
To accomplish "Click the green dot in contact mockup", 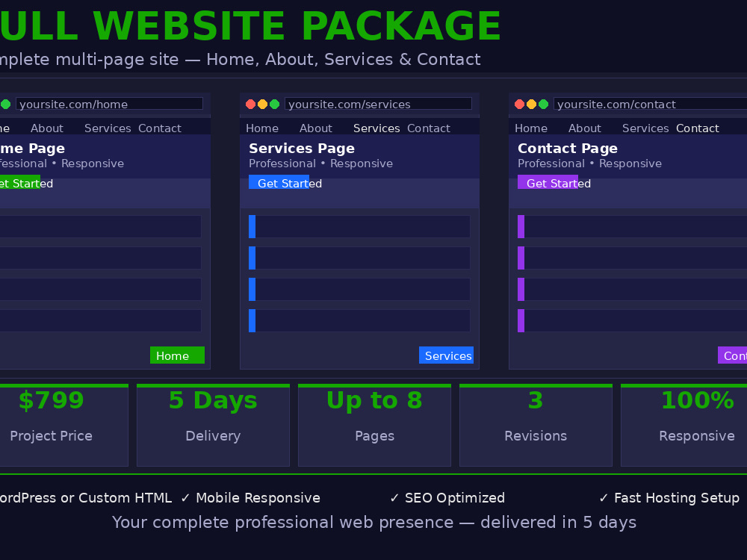I will point(544,105).
